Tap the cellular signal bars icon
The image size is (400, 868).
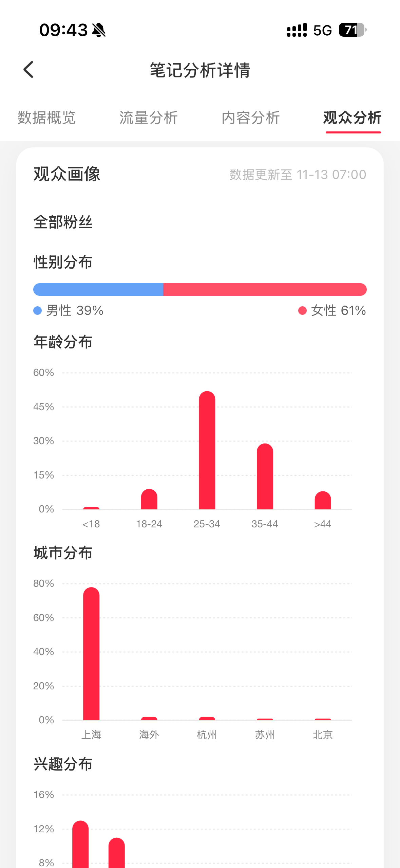click(x=297, y=30)
